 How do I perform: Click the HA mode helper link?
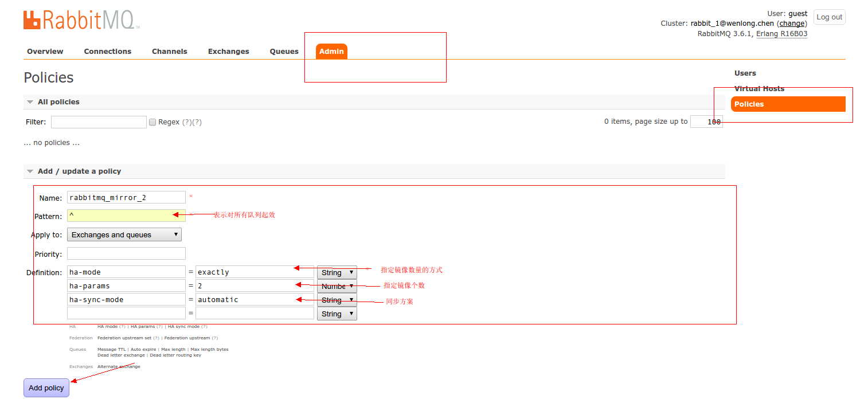point(108,327)
